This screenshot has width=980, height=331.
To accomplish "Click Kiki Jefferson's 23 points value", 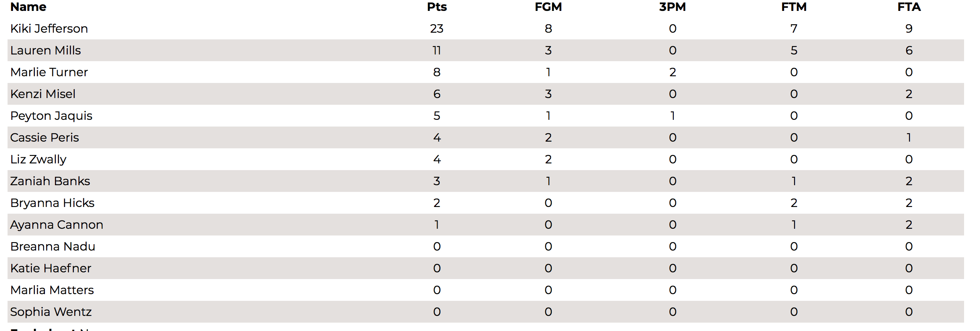I will pos(437,28).
